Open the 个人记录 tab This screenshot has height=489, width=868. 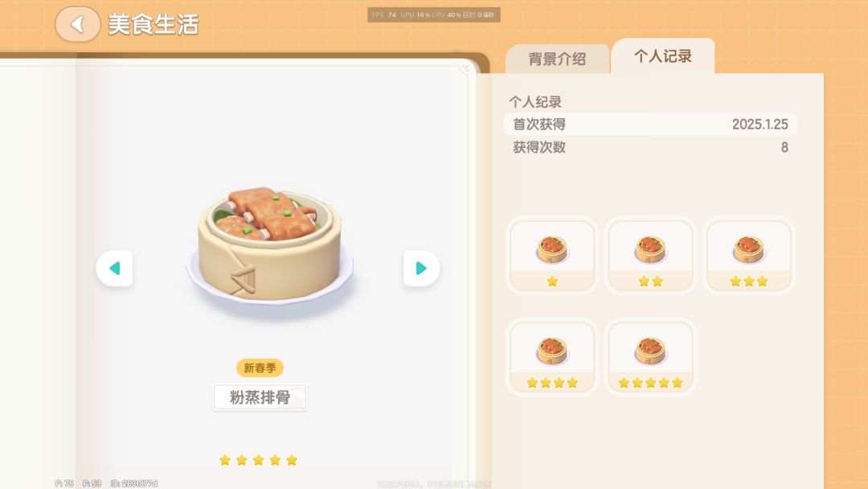click(x=662, y=56)
